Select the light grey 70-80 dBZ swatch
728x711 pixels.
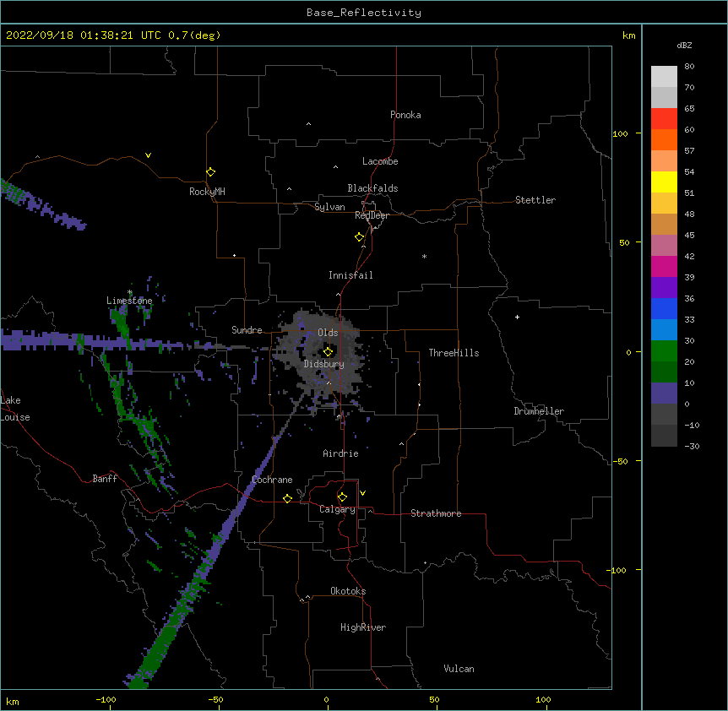coord(664,76)
